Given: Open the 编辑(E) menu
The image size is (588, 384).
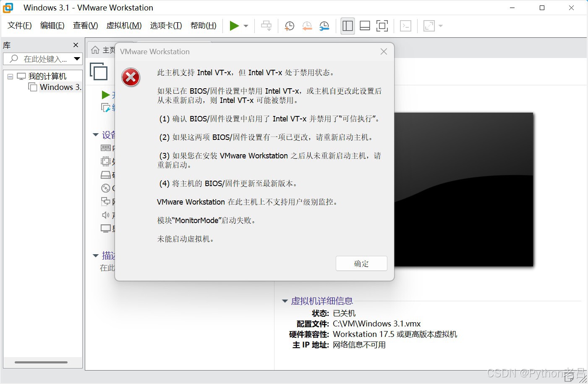Looking at the screenshot, I should 52,26.
